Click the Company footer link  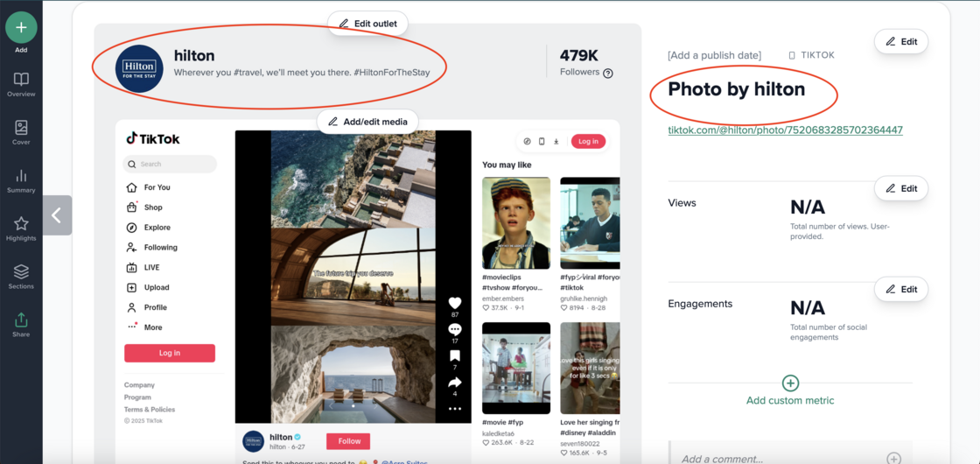139,385
